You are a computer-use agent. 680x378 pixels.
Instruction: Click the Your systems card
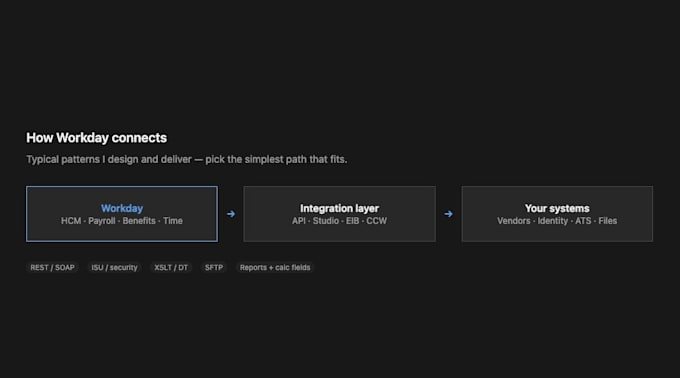(557, 214)
